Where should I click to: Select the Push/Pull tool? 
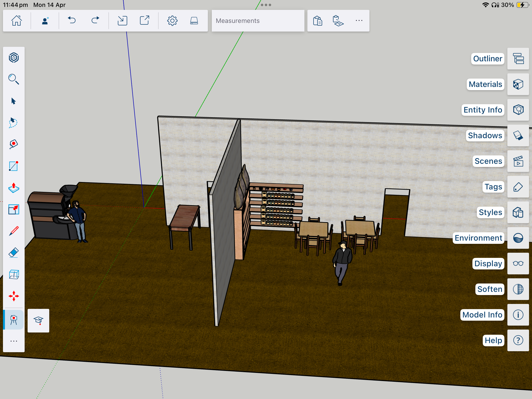[x=14, y=188]
